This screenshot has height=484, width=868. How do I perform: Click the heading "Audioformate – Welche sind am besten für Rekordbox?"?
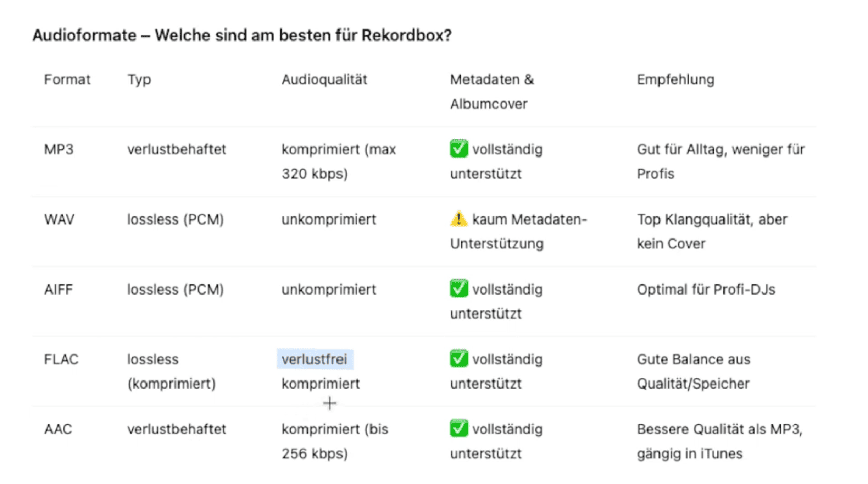242,35
